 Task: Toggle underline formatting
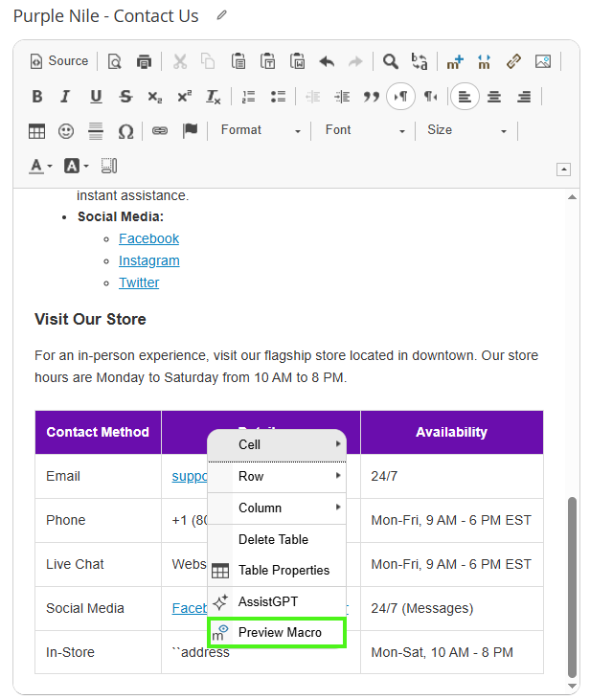tap(96, 97)
